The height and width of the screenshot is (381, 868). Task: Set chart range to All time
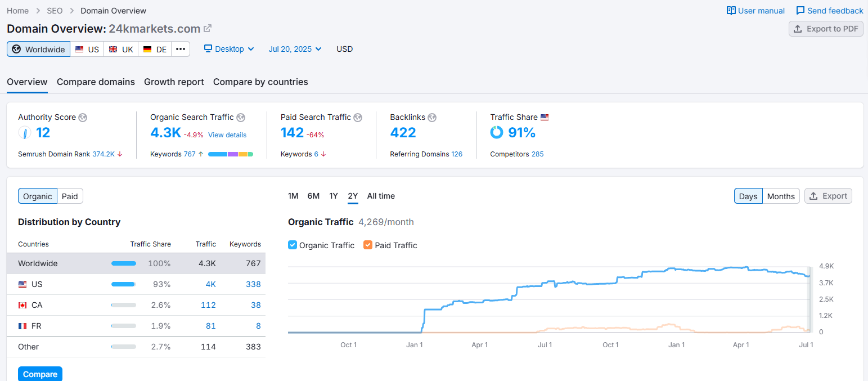click(x=381, y=196)
